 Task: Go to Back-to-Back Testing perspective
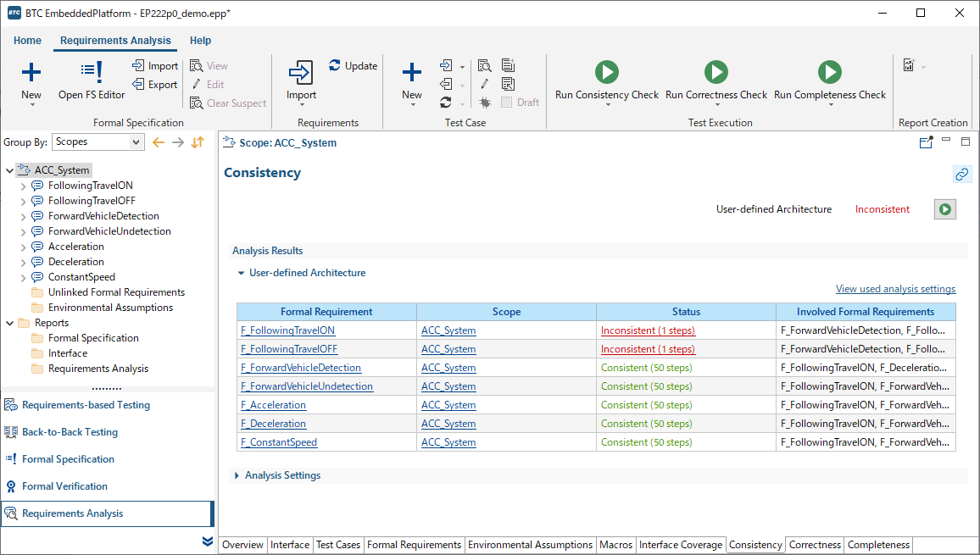tap(70, 432)
